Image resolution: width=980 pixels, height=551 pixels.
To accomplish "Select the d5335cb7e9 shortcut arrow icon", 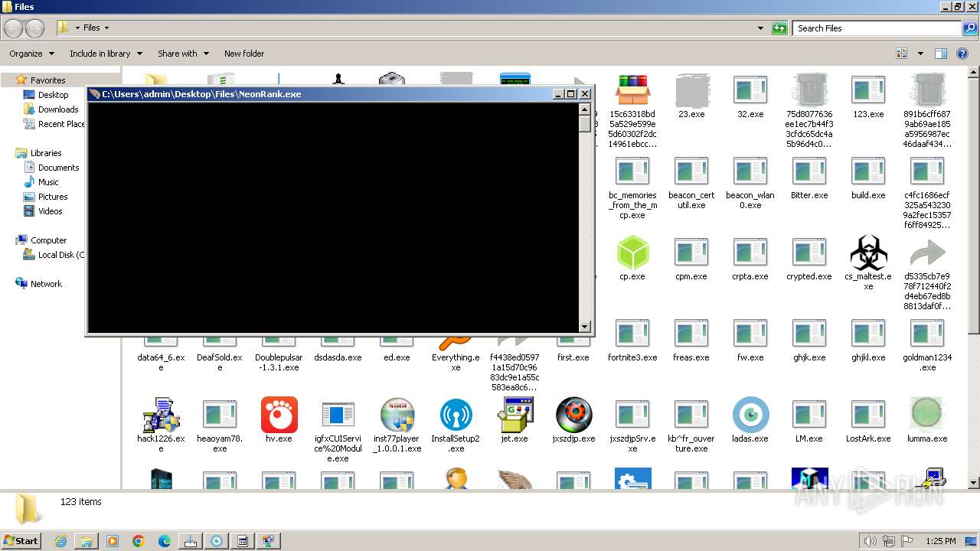I will [x=927, y=253].
